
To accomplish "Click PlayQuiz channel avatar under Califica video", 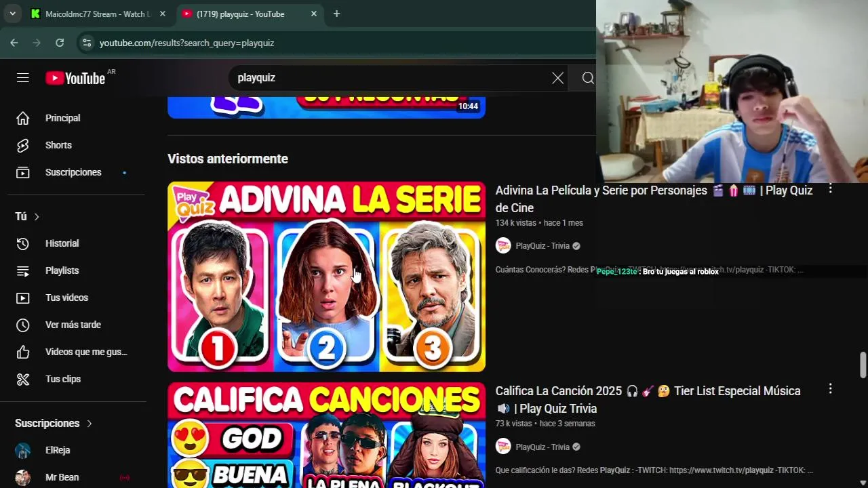I will [503, 447].
